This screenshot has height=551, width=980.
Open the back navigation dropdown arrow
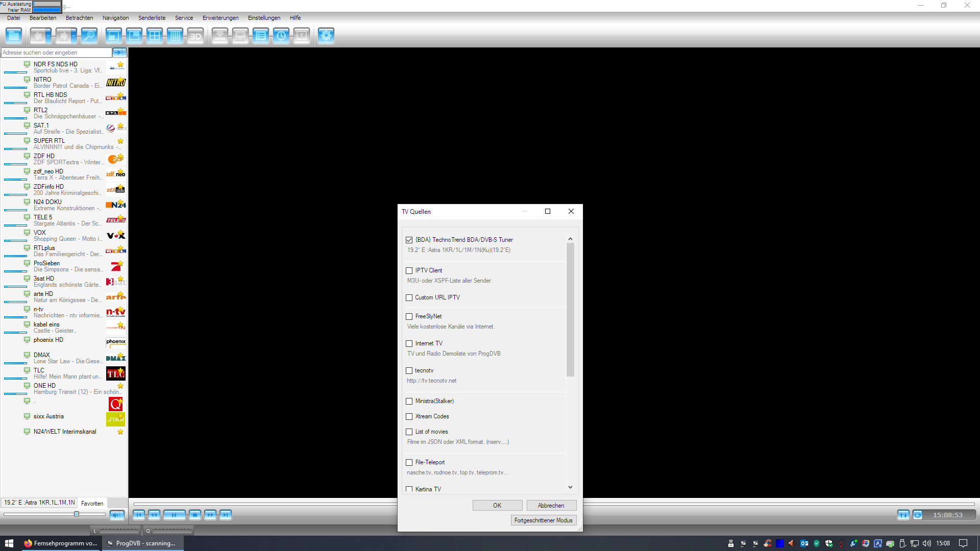pos(48,36)
